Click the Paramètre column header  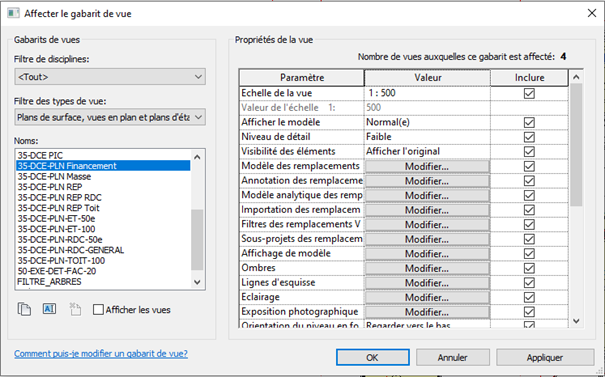tap(302, 78)
